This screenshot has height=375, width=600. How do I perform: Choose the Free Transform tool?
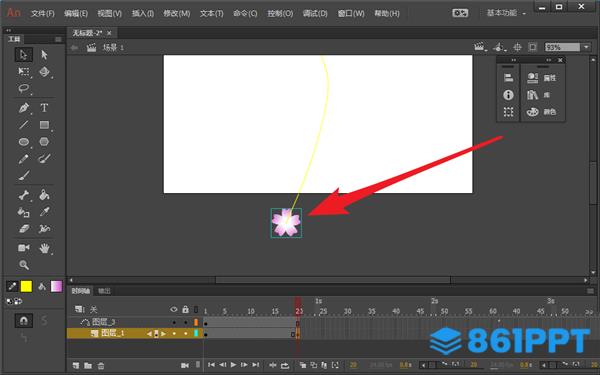24,72
